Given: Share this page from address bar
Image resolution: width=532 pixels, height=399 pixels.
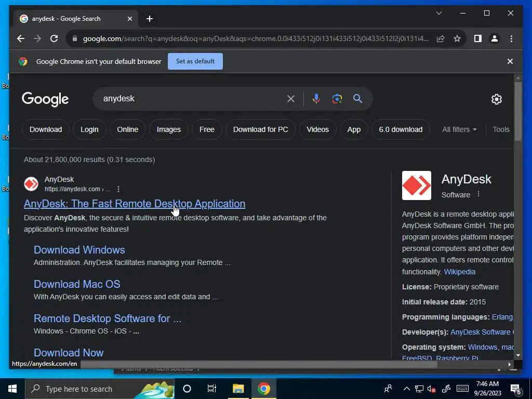Looking at the screenshot, I should click(x=441, y=38).
